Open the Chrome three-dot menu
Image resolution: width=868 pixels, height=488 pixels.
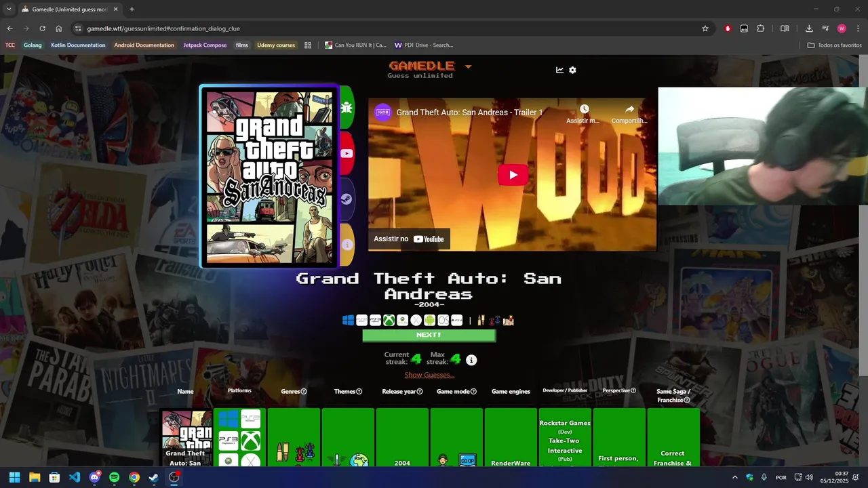(x=858, y=28)
